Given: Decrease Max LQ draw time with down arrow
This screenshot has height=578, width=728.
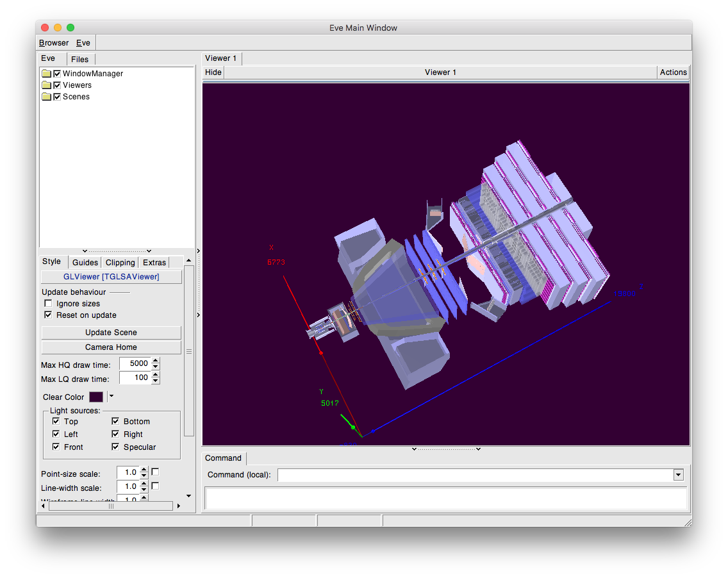Looking at the screenshot, I should click(156, 381).
